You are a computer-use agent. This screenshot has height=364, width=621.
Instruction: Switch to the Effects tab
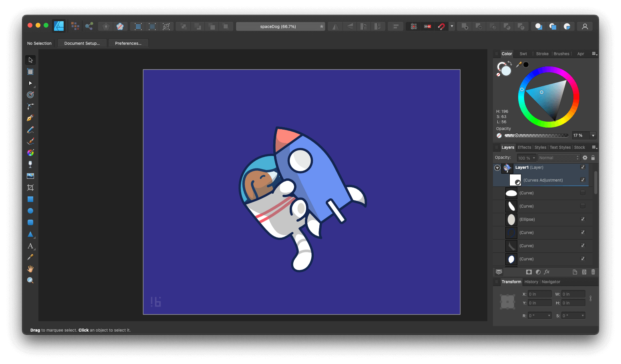pyautogui.click(x=524, y=147)
